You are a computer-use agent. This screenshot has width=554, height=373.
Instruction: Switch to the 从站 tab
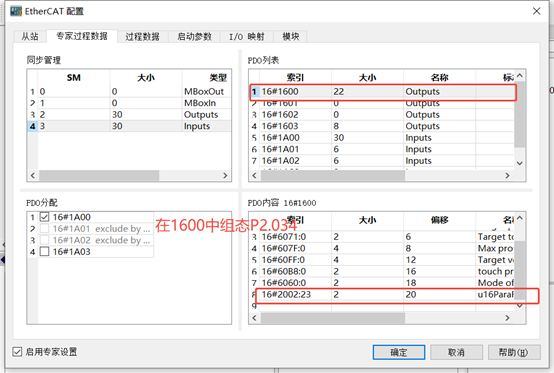point(30,36)
